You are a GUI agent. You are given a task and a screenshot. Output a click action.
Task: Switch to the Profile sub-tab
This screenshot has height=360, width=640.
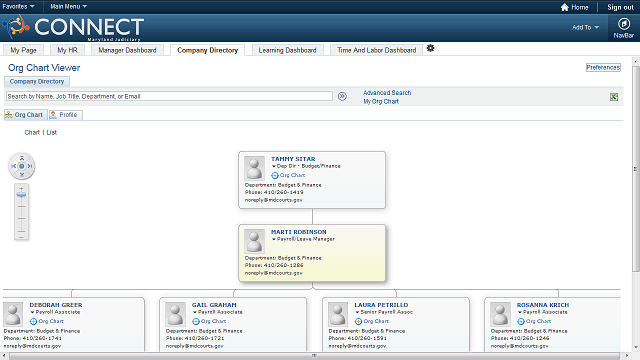click(x=66, y=115)
